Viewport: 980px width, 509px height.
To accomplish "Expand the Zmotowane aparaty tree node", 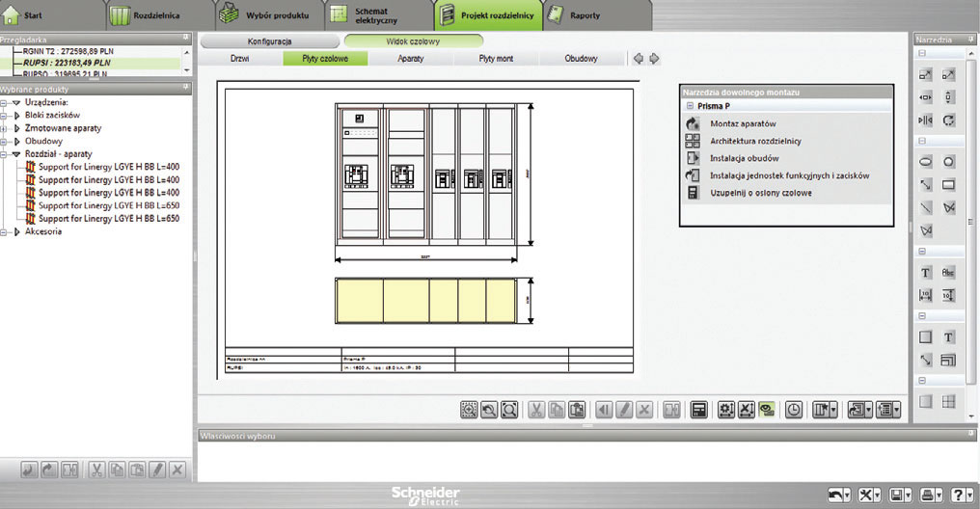I will (16, 128).
